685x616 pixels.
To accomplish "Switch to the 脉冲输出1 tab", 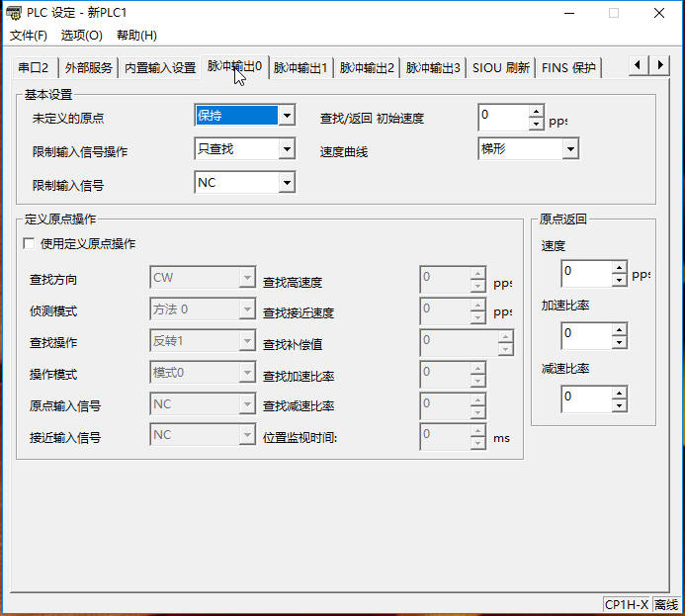I will [x=300, y=68].
